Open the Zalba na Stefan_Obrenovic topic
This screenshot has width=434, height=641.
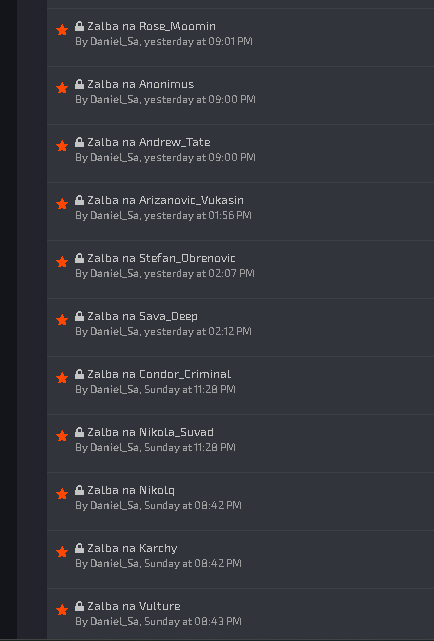pos(161,258)
